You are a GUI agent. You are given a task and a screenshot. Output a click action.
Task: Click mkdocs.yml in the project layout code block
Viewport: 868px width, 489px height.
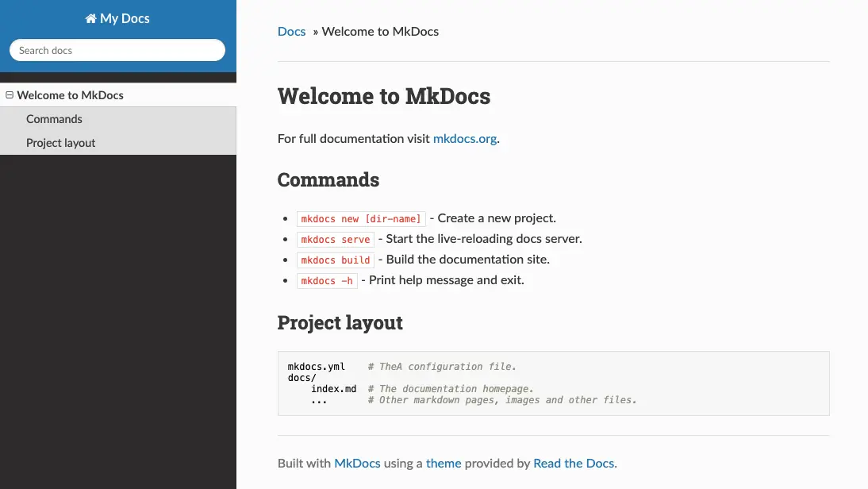tap(316, 367)
